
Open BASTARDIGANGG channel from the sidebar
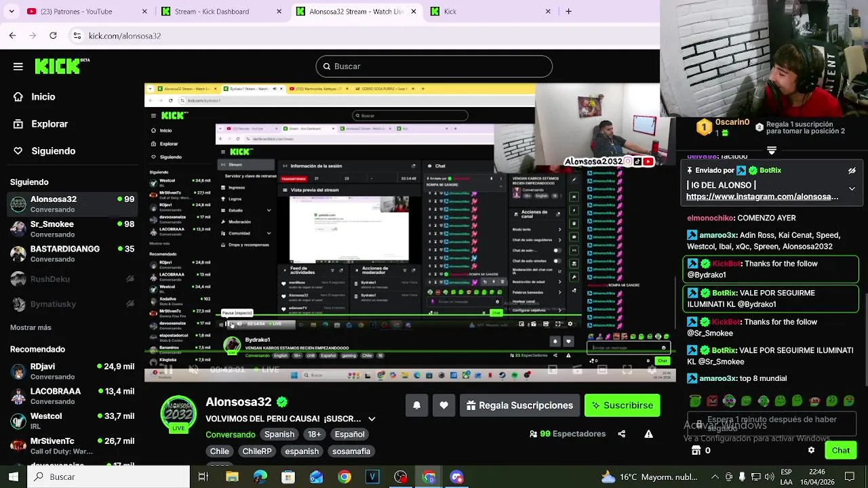[x=72, y=254]
